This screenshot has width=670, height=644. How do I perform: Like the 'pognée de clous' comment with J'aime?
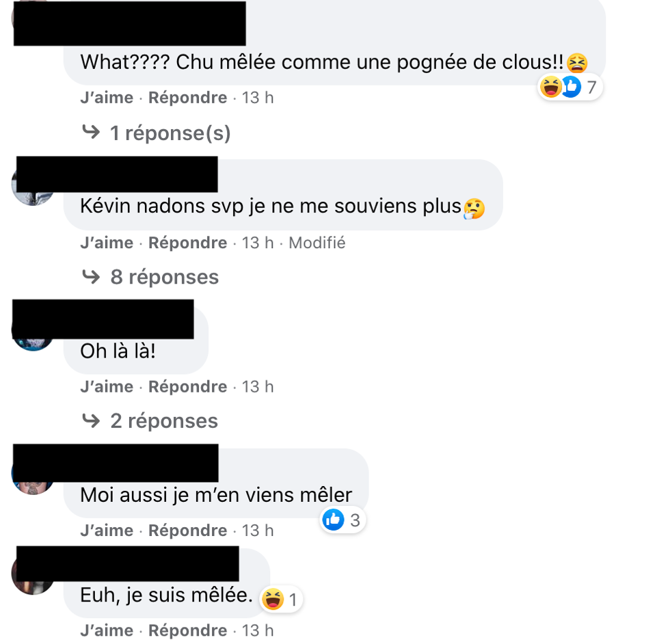(107, 98)
